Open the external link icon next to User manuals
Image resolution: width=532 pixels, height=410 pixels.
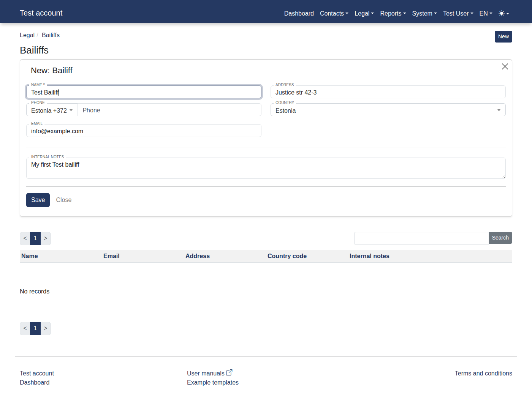pyautogui.click(x=229, y=373)
